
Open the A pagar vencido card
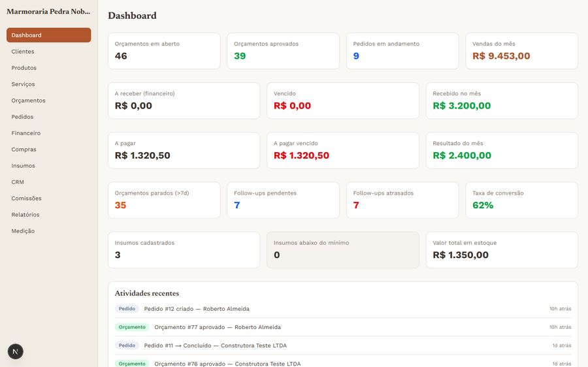(x=343, y=150)
